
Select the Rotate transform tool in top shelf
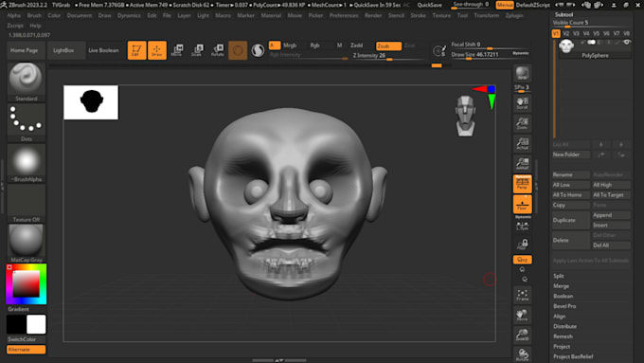(218, 50)
